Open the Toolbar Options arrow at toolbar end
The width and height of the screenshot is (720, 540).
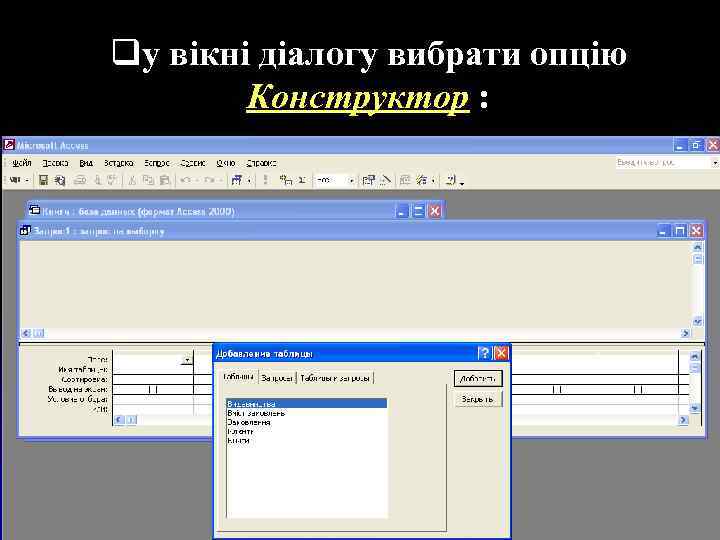point(461,183)
